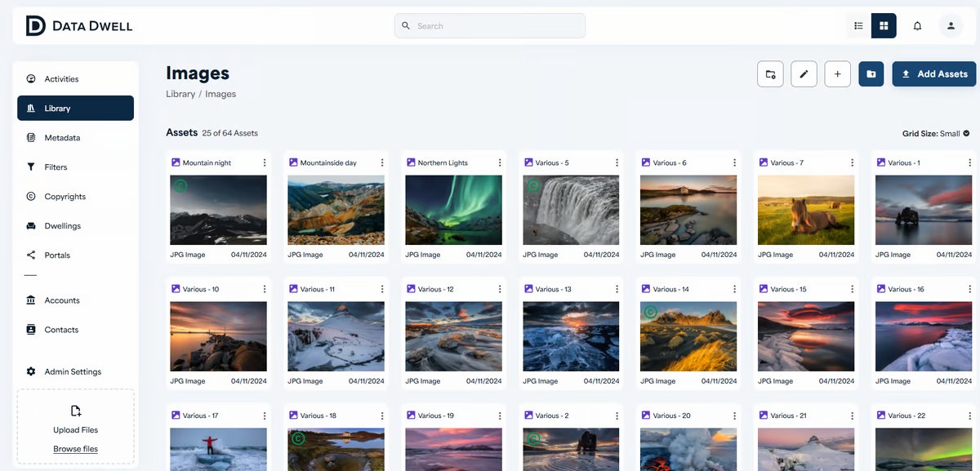Click the Search input field
Viewport: 980px width, 471px height.
[x=489, y=25]
